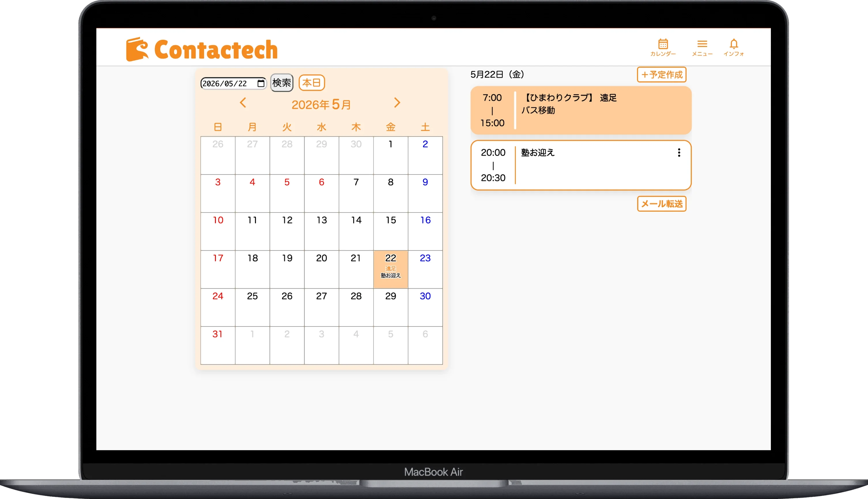
Task: Open the インフォ bell notifications
Action: 733,48
